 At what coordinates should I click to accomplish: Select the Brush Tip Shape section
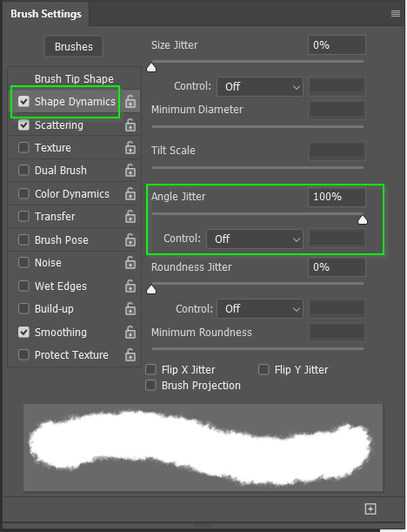[x=74, y=78]
